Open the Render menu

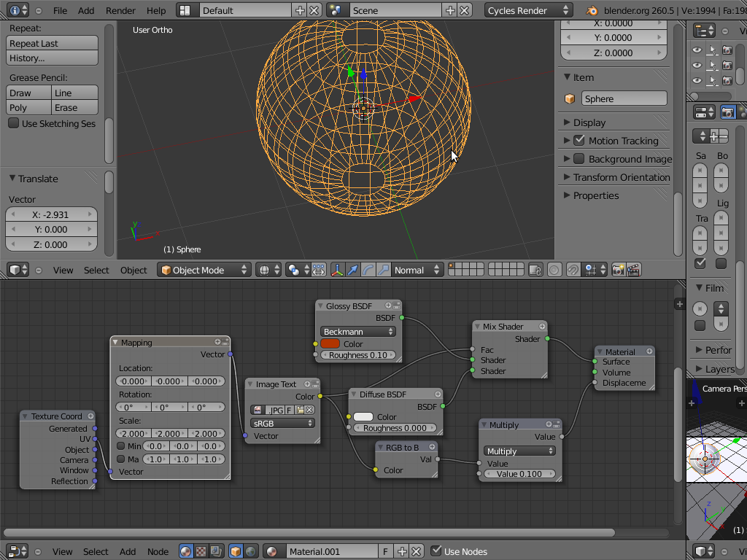click(x=120, y=10)
